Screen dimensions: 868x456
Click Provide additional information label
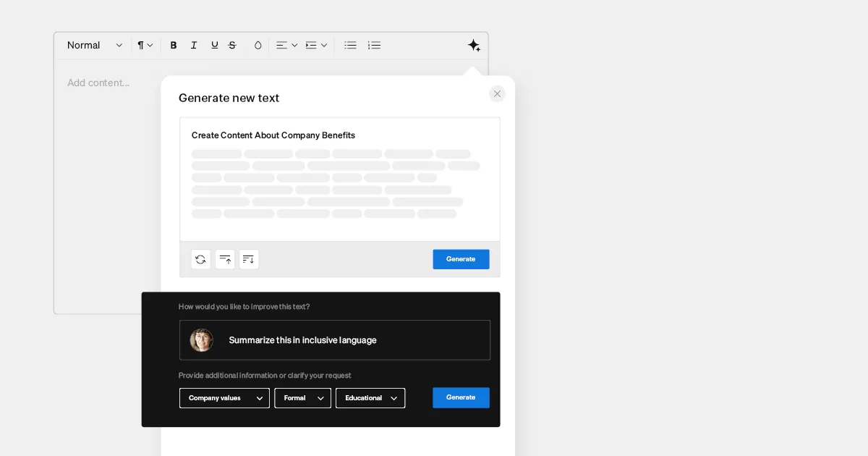tap(265, 376)
